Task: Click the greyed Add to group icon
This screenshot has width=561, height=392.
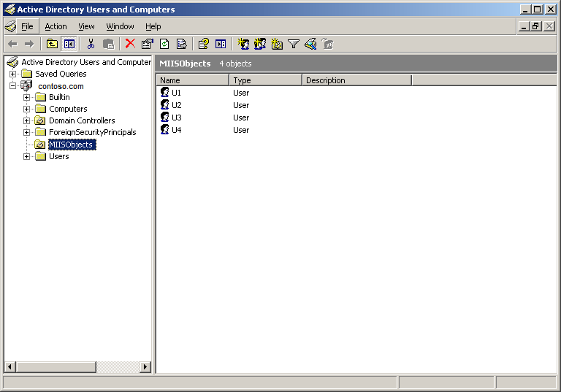Action: [x=327, y=44]
